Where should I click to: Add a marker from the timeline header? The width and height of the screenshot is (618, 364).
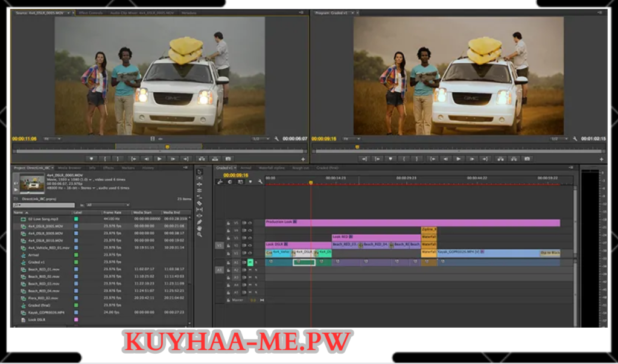pyautogui.click(x=250, y=182)
